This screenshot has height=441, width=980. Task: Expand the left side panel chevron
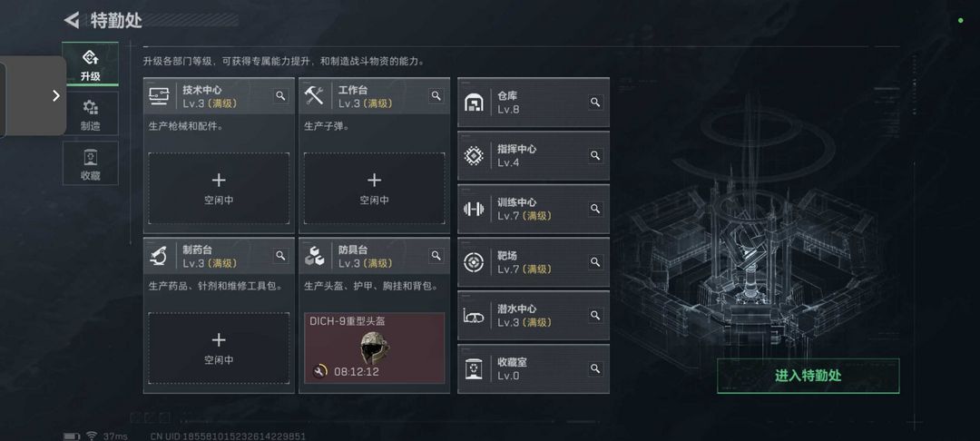55,95
